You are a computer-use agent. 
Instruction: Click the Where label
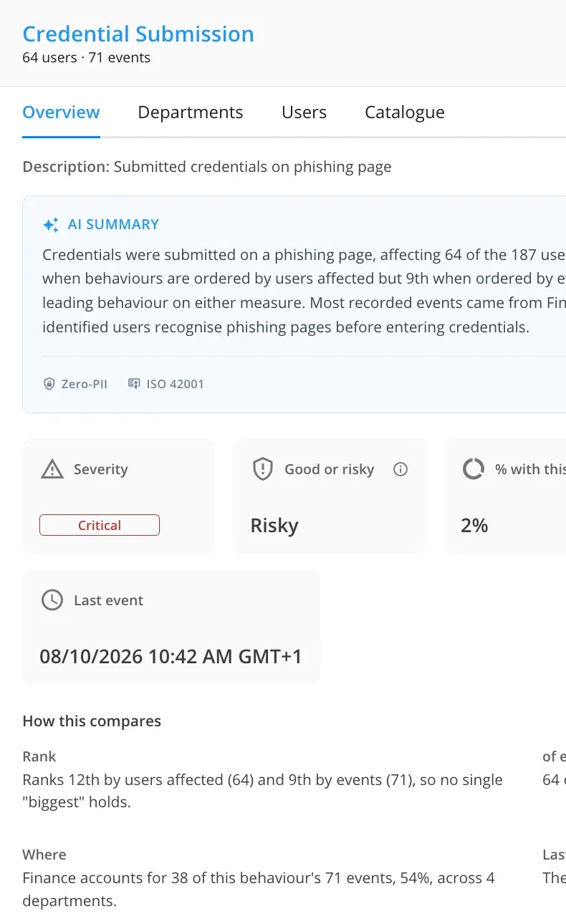click(44, 855)
